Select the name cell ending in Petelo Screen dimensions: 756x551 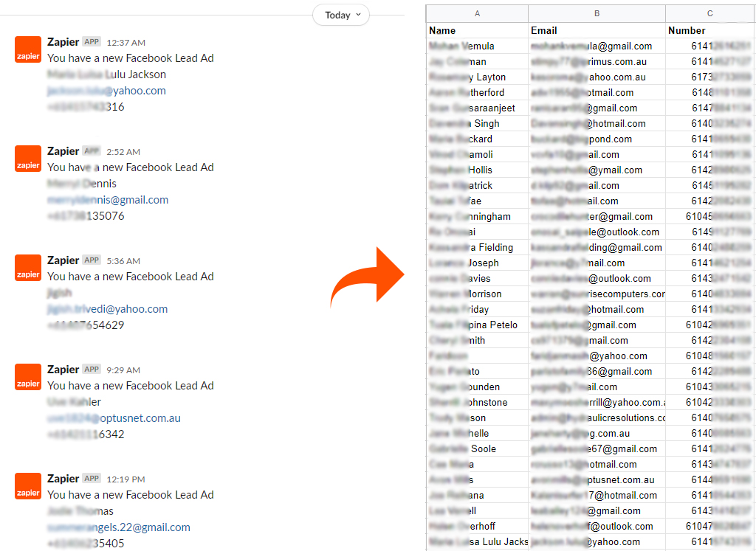pyautogui.click(x=478, y=325)
